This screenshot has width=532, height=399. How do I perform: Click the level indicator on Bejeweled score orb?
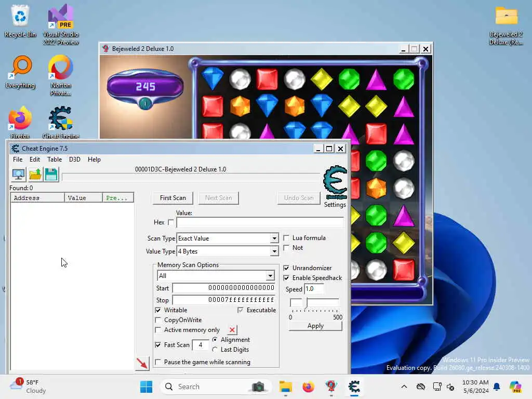coord(145,103)
